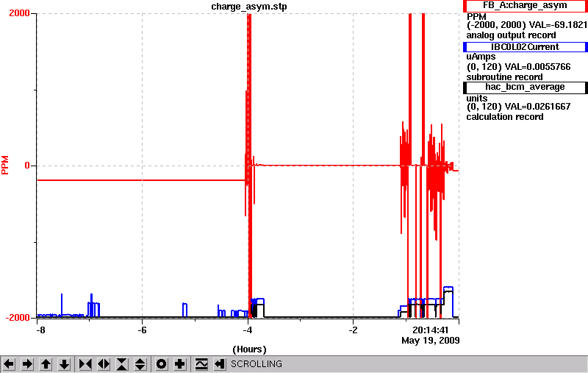Click the horizontal zoom-out diamond icon
Viewport: 588px width, 373px height.
(x=104, y=364)
